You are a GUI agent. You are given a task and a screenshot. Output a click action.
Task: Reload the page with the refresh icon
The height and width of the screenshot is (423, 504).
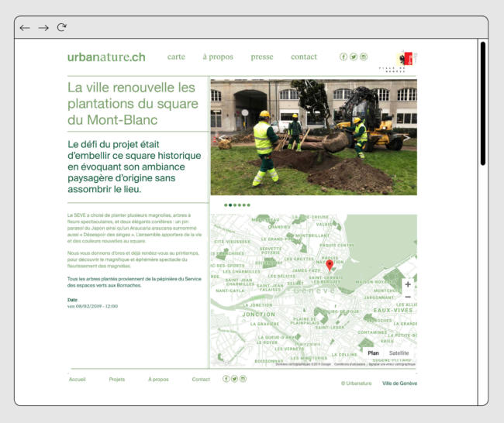pyautogui.click(x=62, y=27)
